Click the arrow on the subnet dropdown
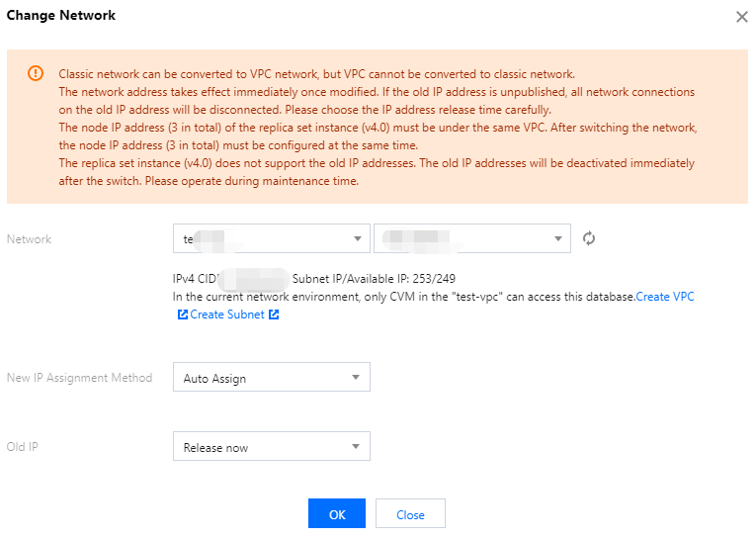Screen dimensions: 756x539 (558, 238)
